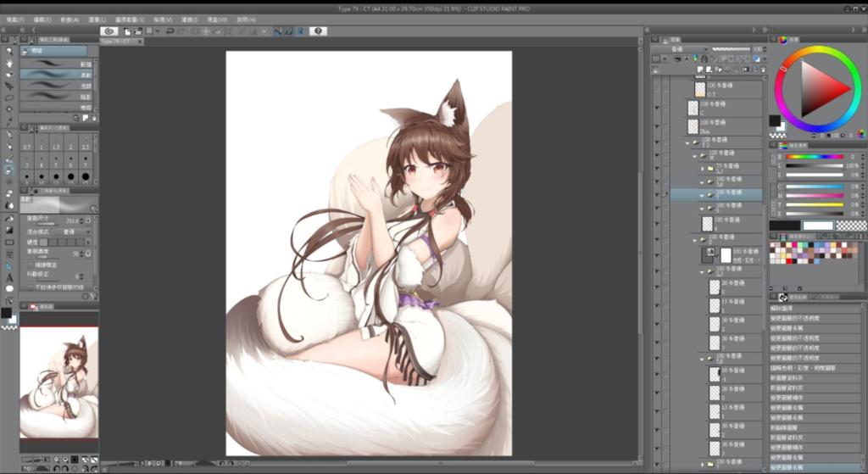Select the Gradient tool
Viewport: 868px width, 474px height.
8,231
